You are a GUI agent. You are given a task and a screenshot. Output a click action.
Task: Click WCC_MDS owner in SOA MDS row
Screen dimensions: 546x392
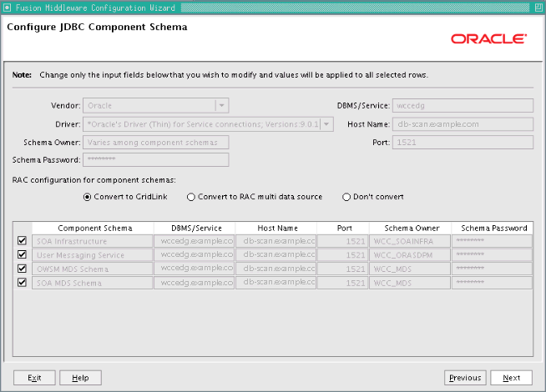coord(410,283)
